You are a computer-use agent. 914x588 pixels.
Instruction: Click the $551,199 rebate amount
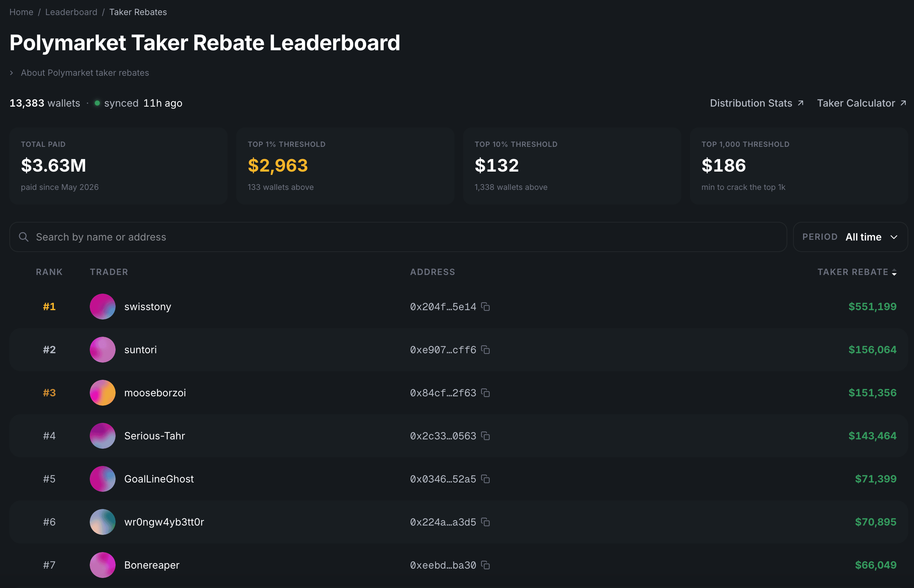pos(872,307)
